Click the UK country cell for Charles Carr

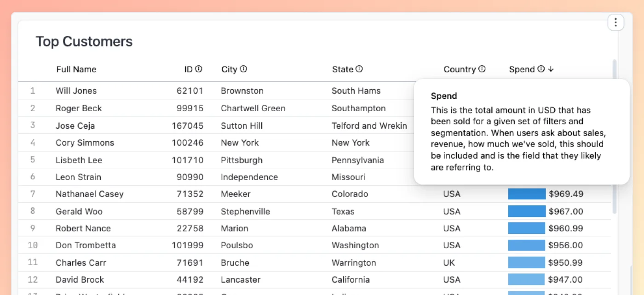pyautogui.click(x=449, y=263)
